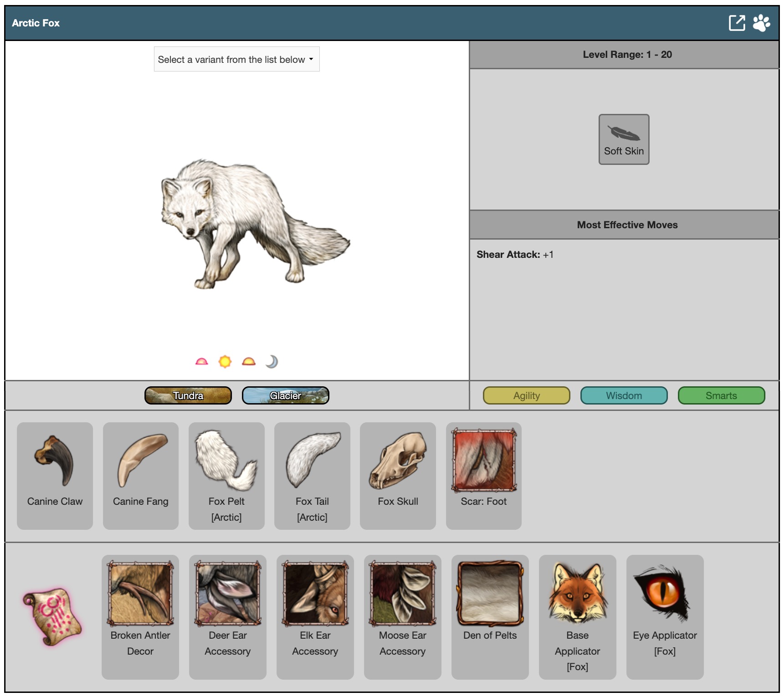Screen dimensions: 784x697
Task: Click the Wisdom stat button
Action: pyautogui.click(x=624, y=395)
